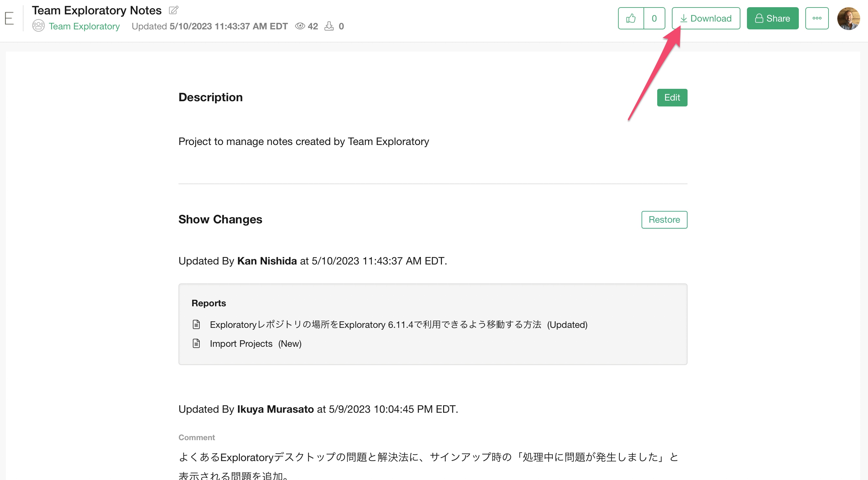Click the document icon next to Import Projects
Image resolution: width=868 pixels, height=480 pixels.
[196, 344]
